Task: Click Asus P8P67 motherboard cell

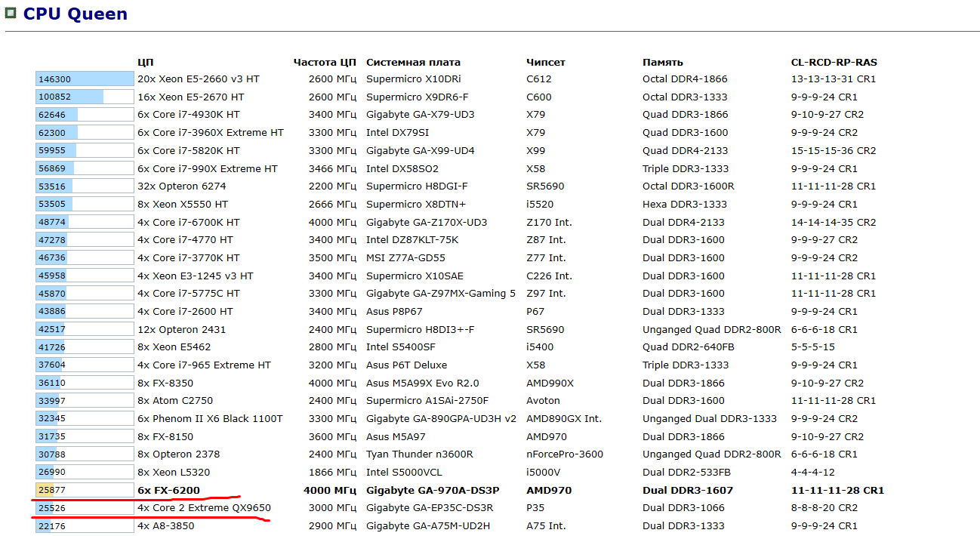Action: 394,311
